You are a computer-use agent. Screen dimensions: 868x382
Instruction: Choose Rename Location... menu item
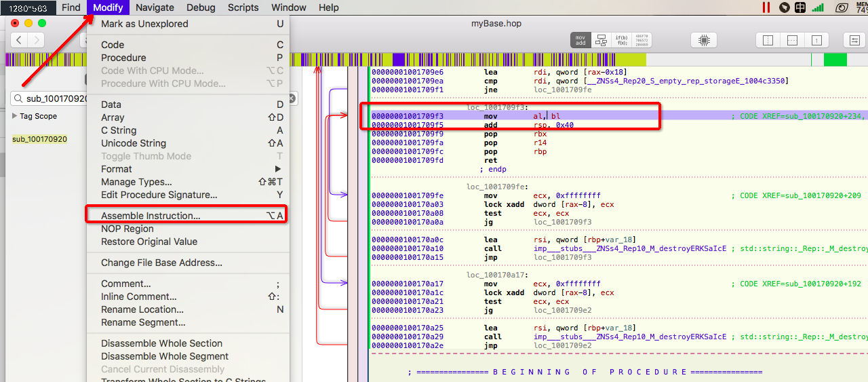click(188, 309)
